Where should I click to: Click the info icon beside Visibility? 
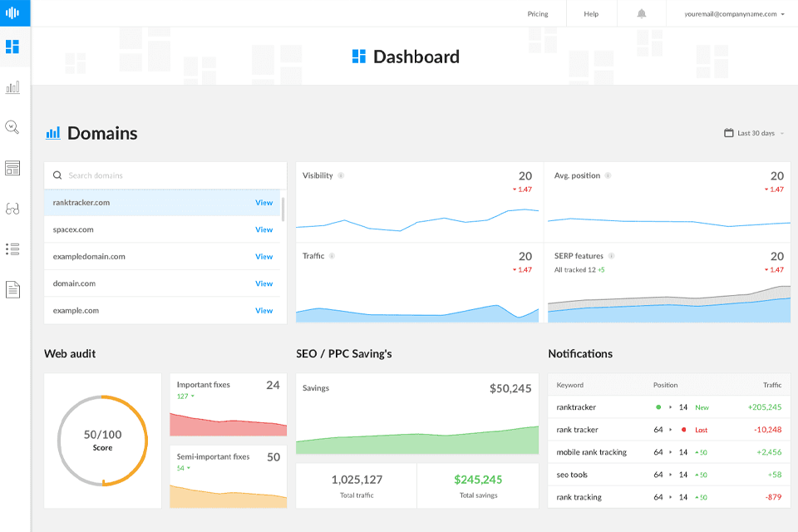pos(342,175)
